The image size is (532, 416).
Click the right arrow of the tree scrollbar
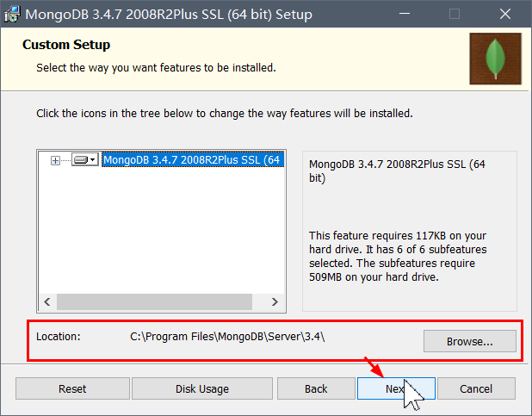click(275, 301)
